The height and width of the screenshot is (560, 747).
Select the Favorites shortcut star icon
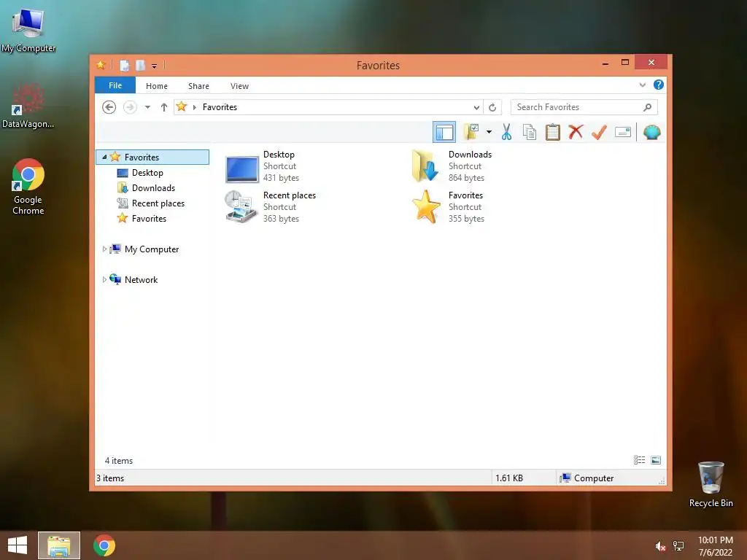pos(426,206)
